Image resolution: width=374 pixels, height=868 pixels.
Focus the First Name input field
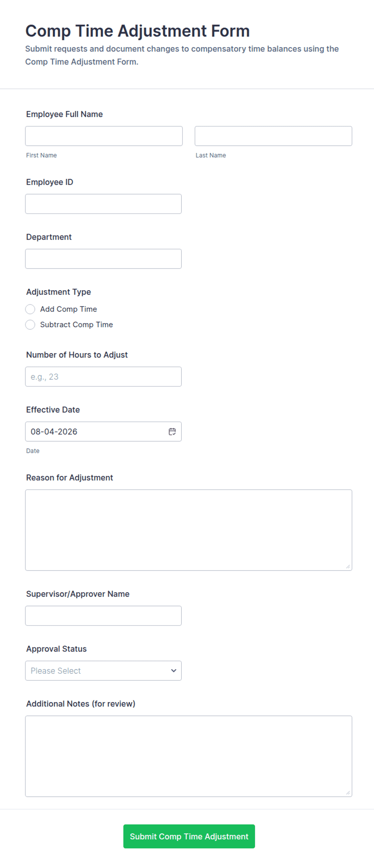tap(104, 136)
